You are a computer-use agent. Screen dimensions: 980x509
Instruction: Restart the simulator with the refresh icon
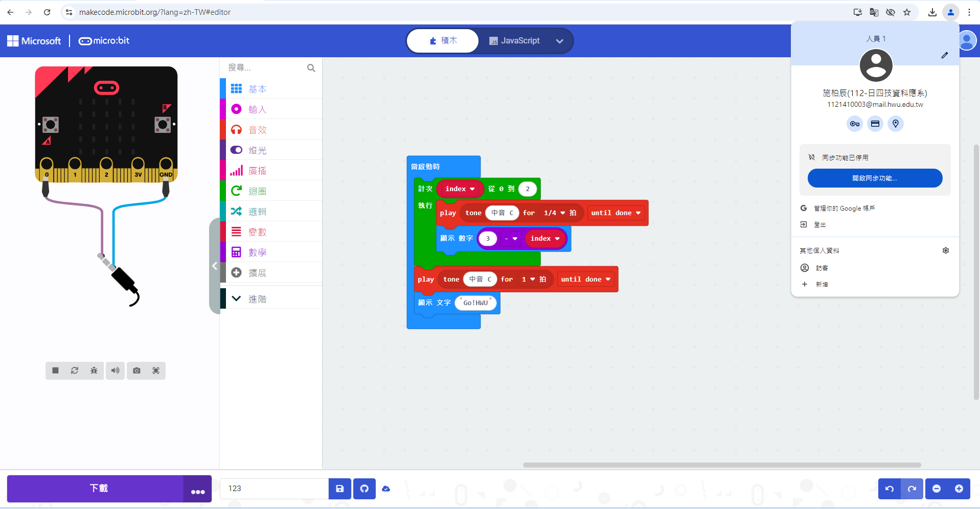(75, 371)
